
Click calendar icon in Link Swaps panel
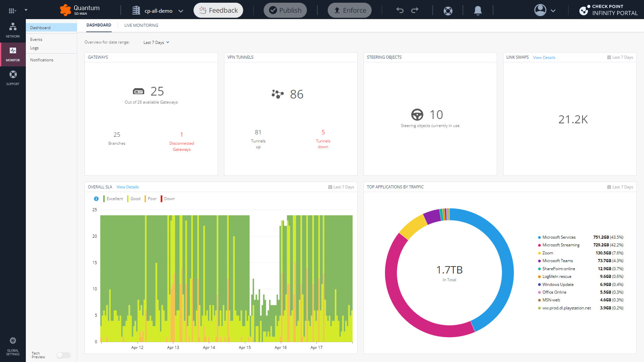click(609, 57)
